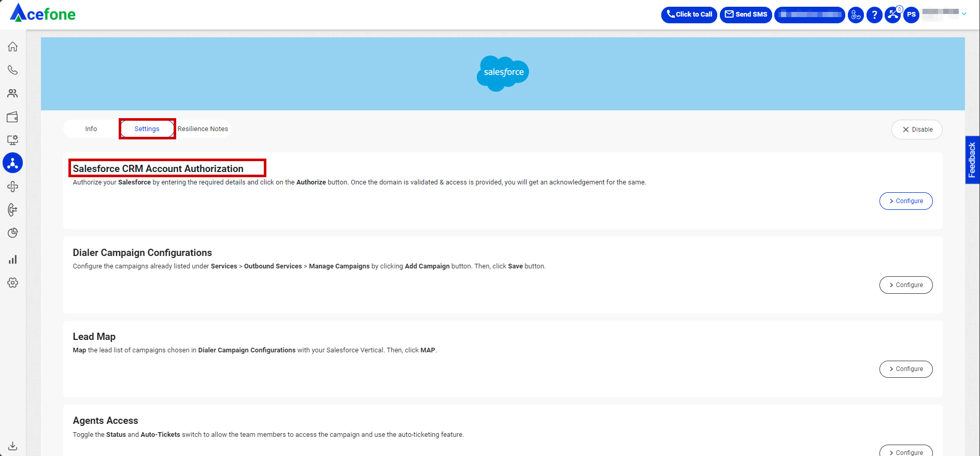This screenshot has height=456, width=980.
Task: Open the help question mark icon
Action: tap(874, 15)
